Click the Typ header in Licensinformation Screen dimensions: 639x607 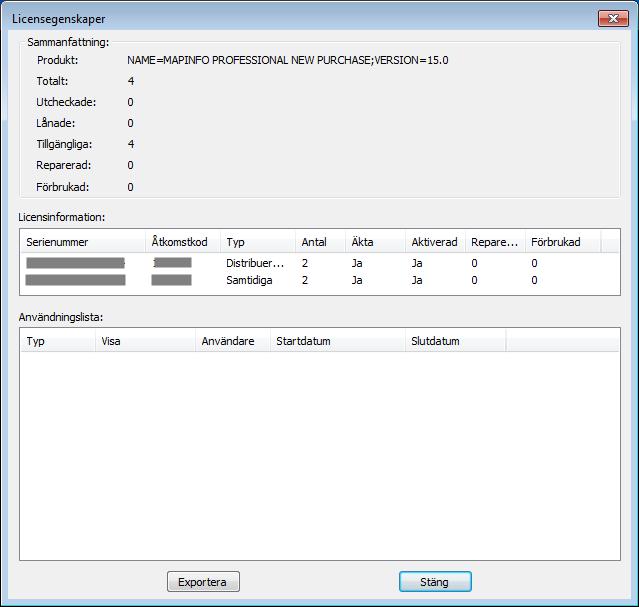pos(258,242)
